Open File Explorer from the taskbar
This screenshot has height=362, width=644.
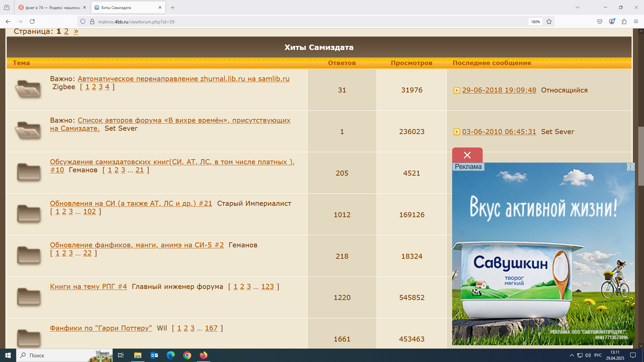138,355
